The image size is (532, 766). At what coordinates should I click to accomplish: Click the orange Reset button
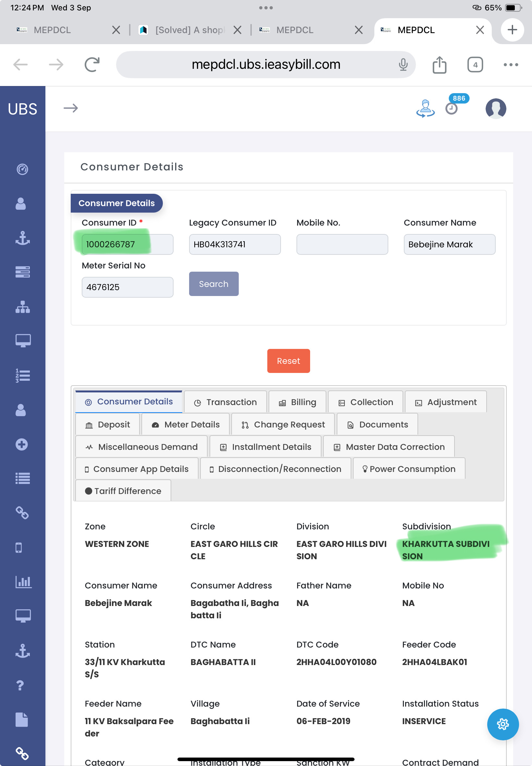point(288,361)
